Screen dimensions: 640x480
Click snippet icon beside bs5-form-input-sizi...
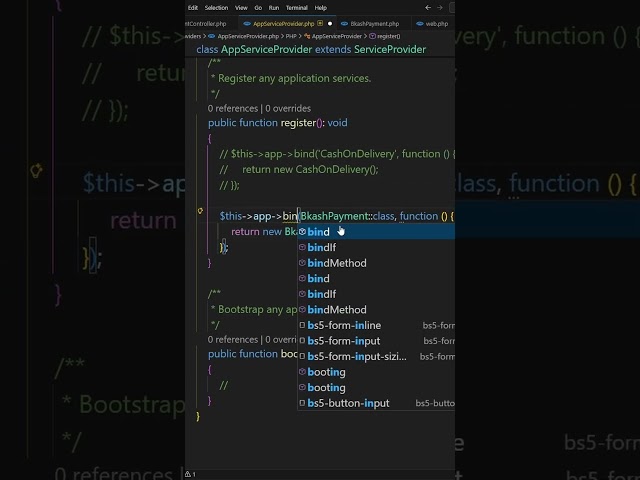(302, 356)
